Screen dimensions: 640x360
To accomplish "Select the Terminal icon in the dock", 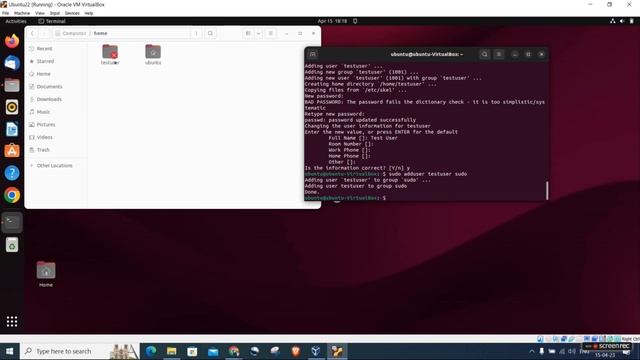I will pyautogui.click(x=12, y=222).
